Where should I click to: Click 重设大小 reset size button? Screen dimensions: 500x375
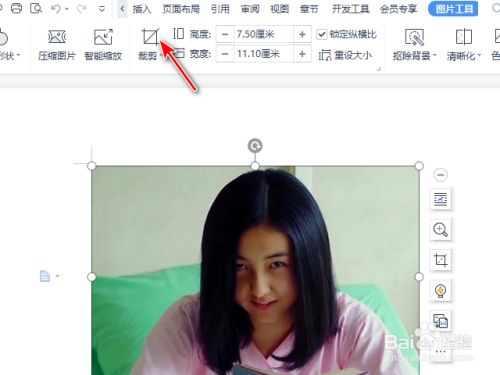coord(345,55)
